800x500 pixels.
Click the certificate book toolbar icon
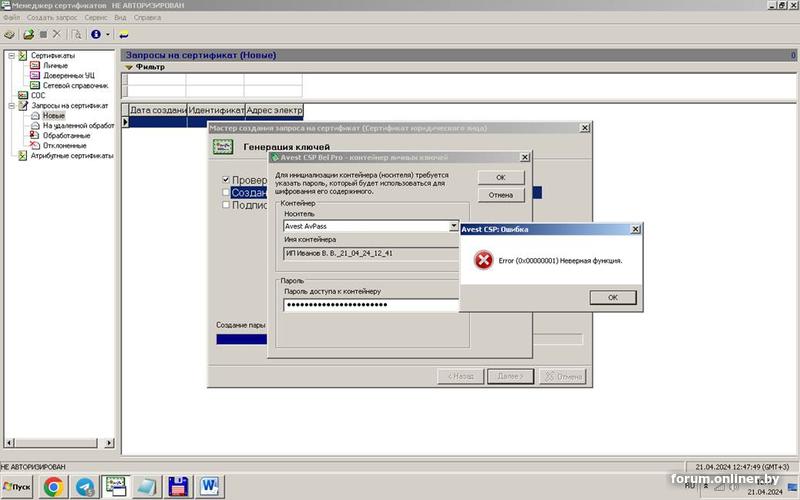(x=9, y=35)
